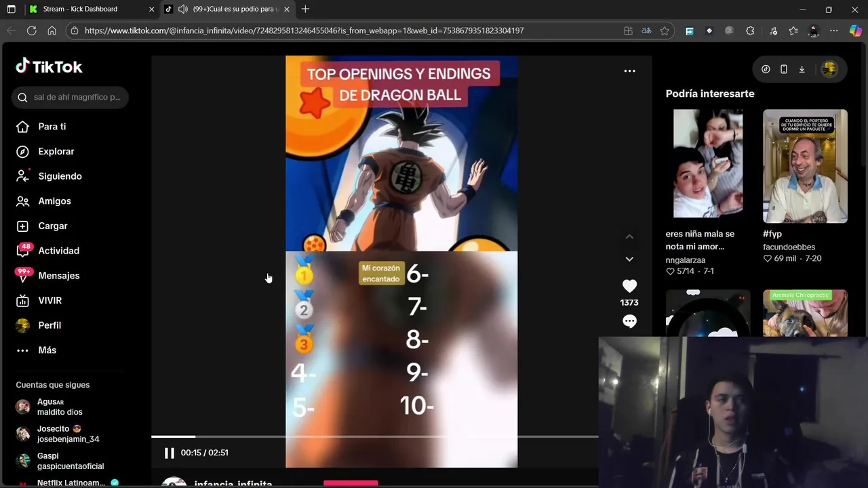The height and width of the screenshot is (488, 868).
Task: Click the dark diamond extension icon
Action: coord(709,30)
